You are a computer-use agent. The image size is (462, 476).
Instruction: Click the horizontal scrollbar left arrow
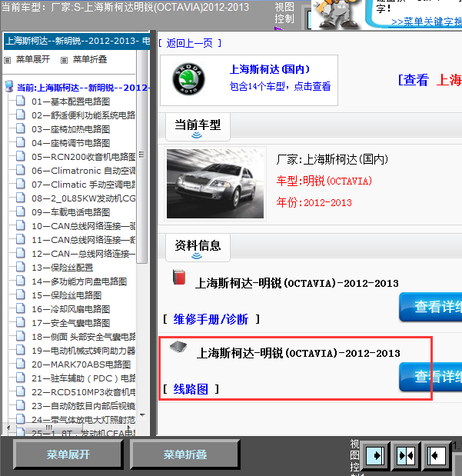pos(8,428)
